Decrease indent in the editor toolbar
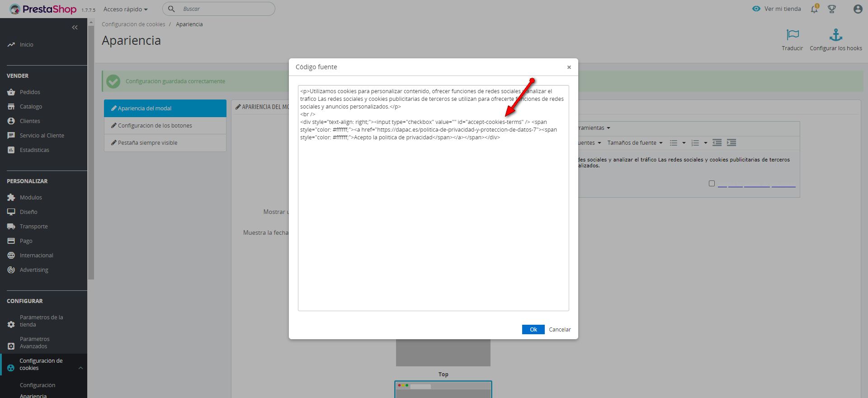Viewport: 868px width, 398px height. [717, 143]
